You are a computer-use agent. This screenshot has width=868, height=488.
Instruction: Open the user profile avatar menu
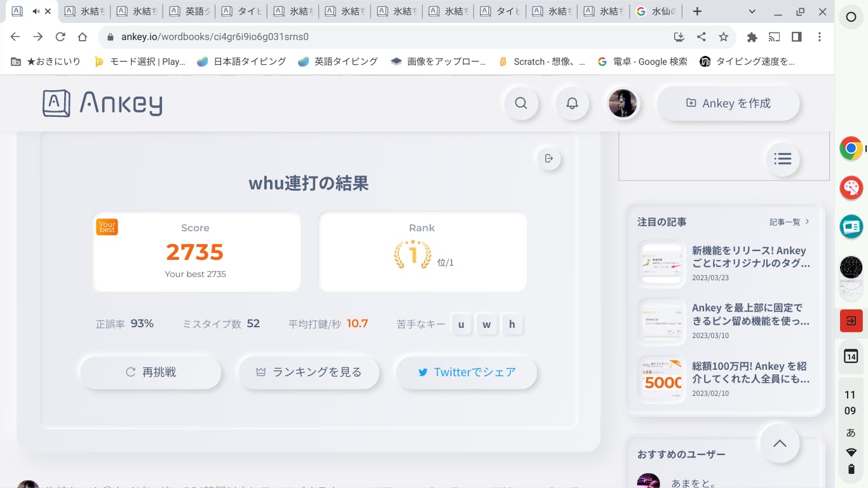coord(623,103)
